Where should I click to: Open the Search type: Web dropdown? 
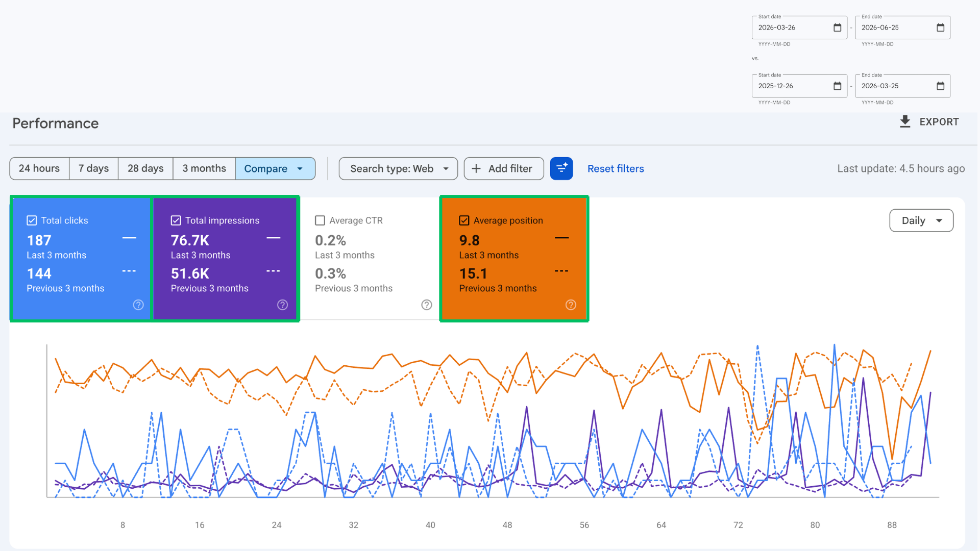point(398,168)
